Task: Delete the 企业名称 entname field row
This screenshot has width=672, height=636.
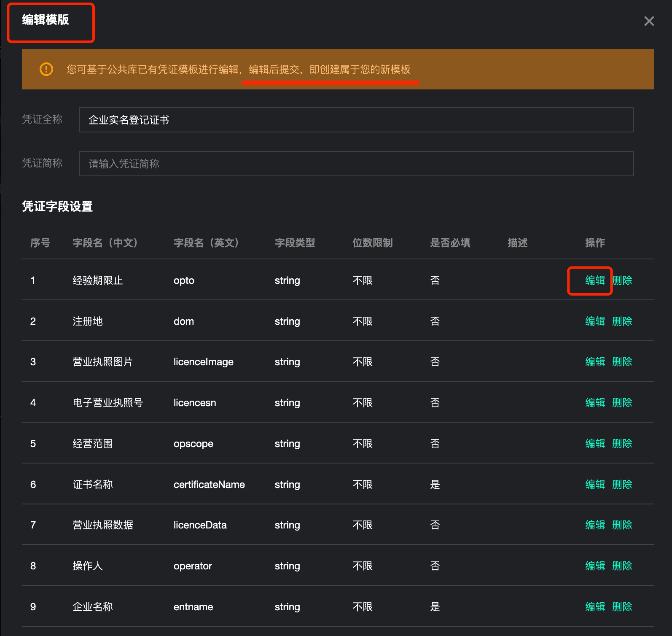Action: (622, 607)
